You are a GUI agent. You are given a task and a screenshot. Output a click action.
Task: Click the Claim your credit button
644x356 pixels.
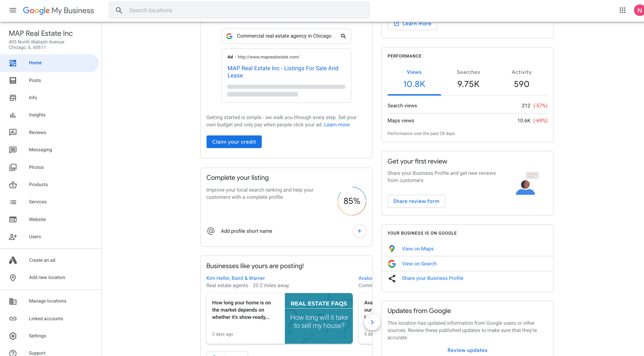pyautogui.click(x=234, y=142)
